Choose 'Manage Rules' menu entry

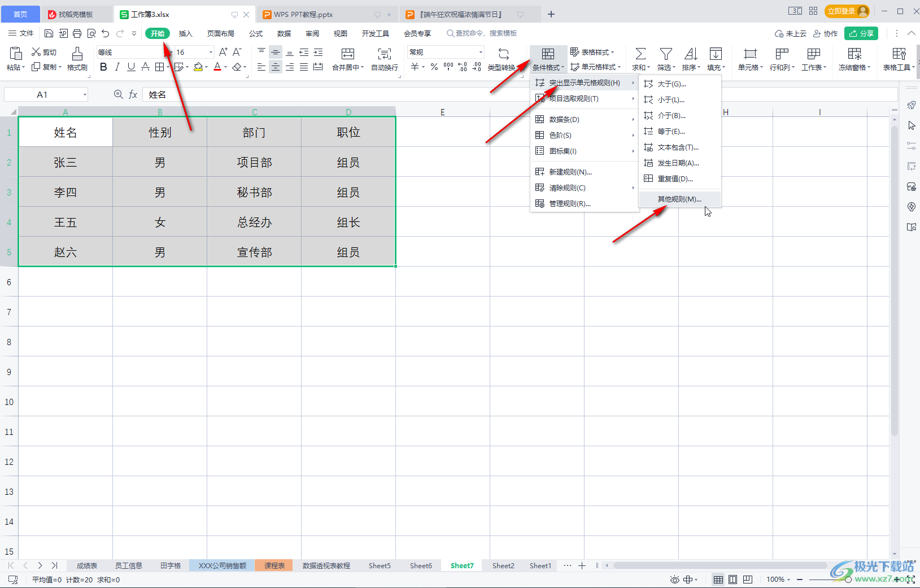point(585,204)
